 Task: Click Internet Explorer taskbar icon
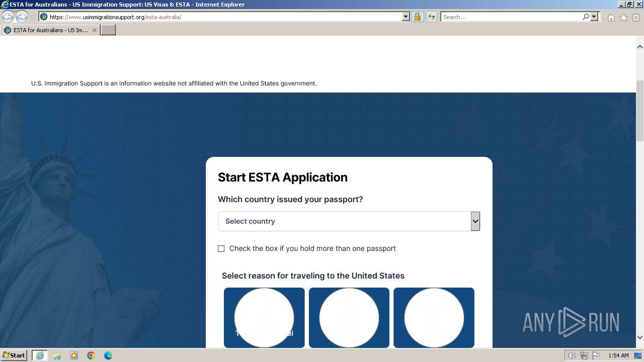tap(40, 355)
